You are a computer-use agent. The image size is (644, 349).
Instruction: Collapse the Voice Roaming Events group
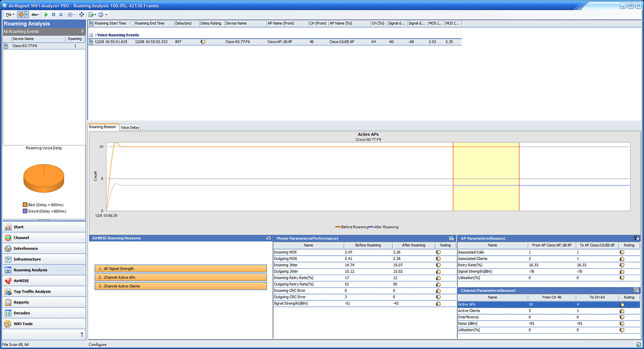point(91,35)
